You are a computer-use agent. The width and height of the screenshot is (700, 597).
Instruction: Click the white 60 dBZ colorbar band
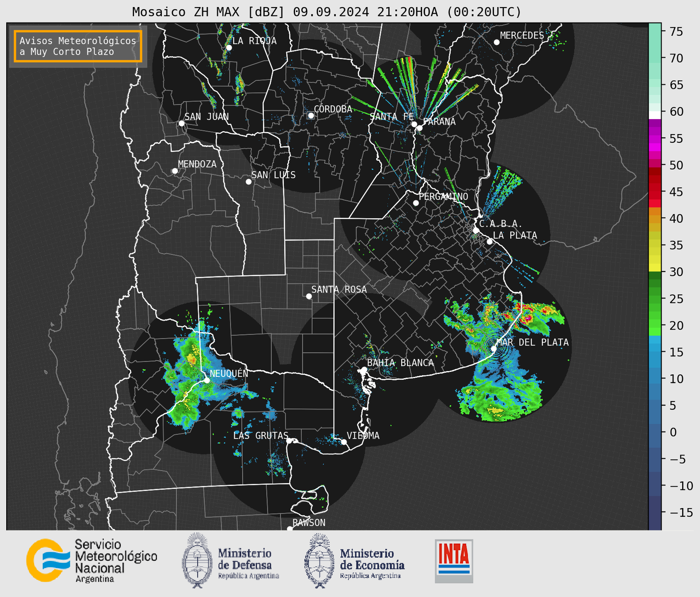[x=655, y=115]
